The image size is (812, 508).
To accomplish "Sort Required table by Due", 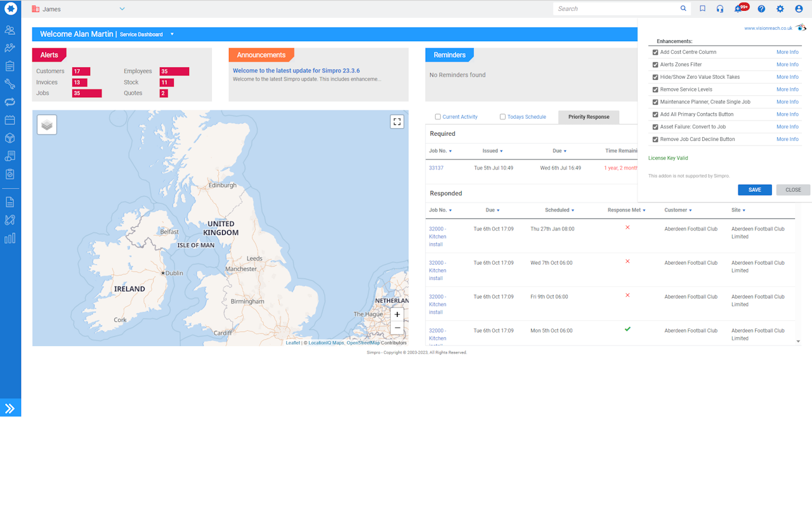I will (x=559, y=151).
